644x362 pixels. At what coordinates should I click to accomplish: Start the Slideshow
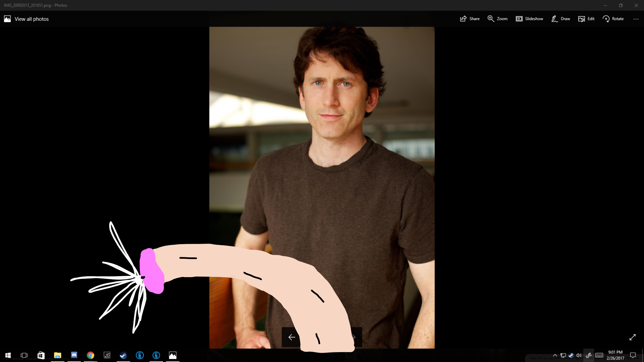point(529,19)
